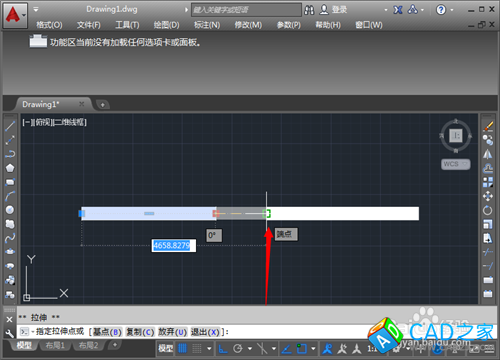
Task: Select the Arc draw tool
Action: coord(10,196)
